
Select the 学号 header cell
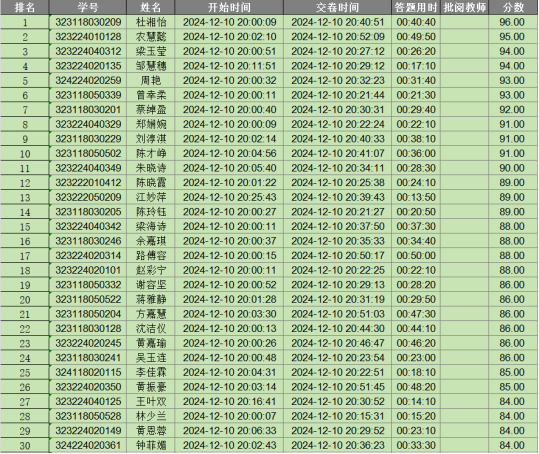coord(88,7)
